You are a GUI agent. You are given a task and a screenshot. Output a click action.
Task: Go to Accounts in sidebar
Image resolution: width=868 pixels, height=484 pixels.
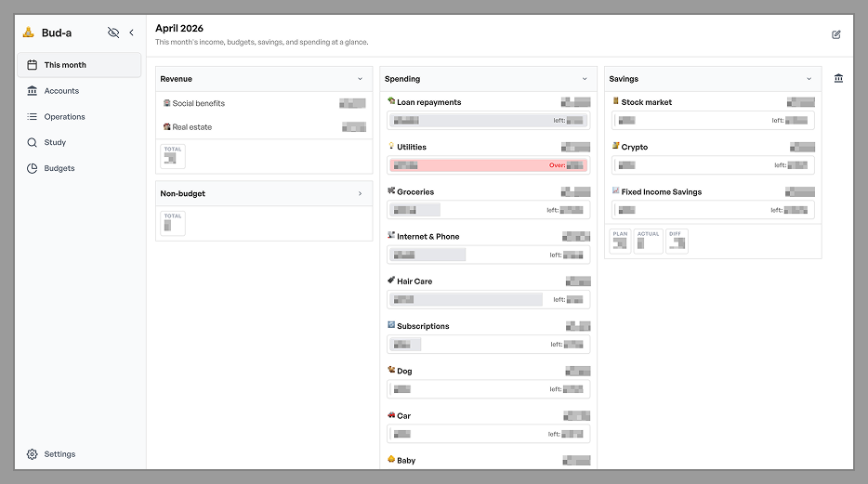pyautogui.click(x=61, y=91)
